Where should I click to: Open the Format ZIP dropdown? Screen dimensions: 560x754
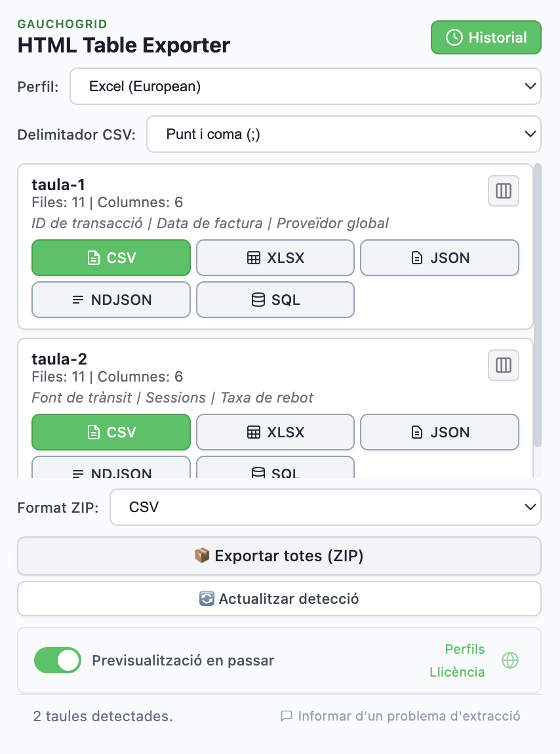(325, 507)
